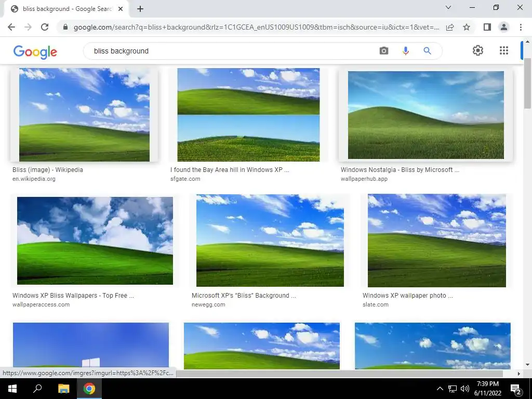Viewport: 532px width, 399px height.
Task: Start voice search with microphone
Action: click(405, 51)
